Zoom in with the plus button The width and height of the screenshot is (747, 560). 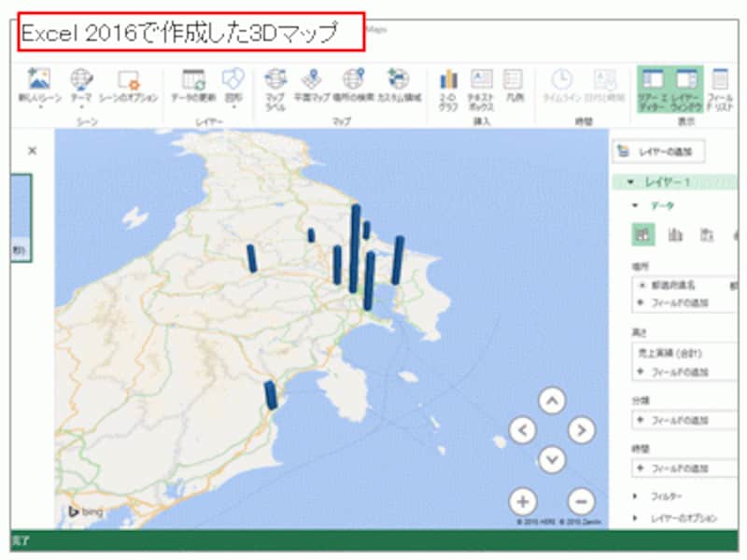click(523, 501)
